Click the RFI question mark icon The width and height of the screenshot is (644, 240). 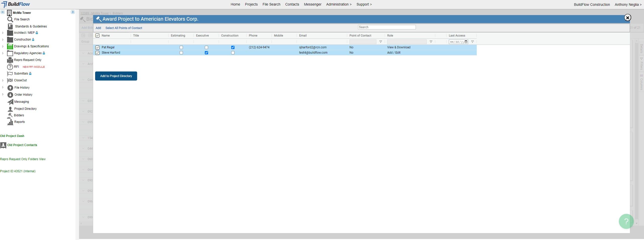click(x=10, y=67)
